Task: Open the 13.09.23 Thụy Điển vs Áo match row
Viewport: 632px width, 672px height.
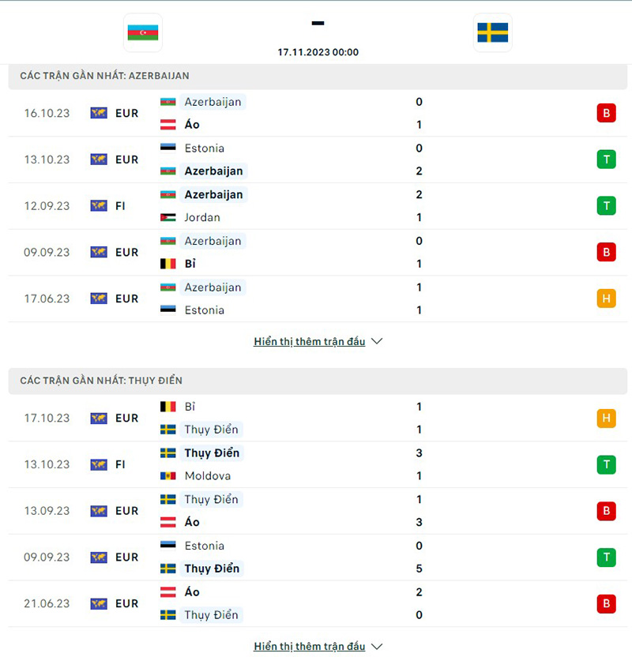Action: [x=316, y=511]
